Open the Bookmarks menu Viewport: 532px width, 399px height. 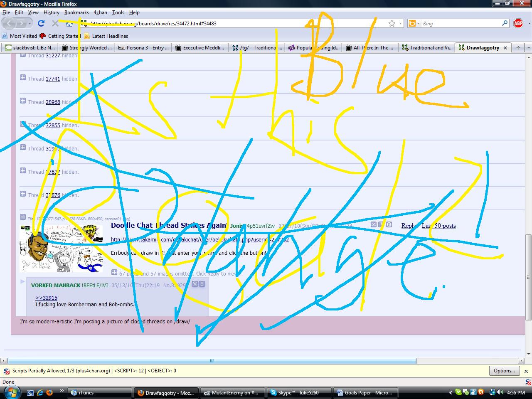76,12
